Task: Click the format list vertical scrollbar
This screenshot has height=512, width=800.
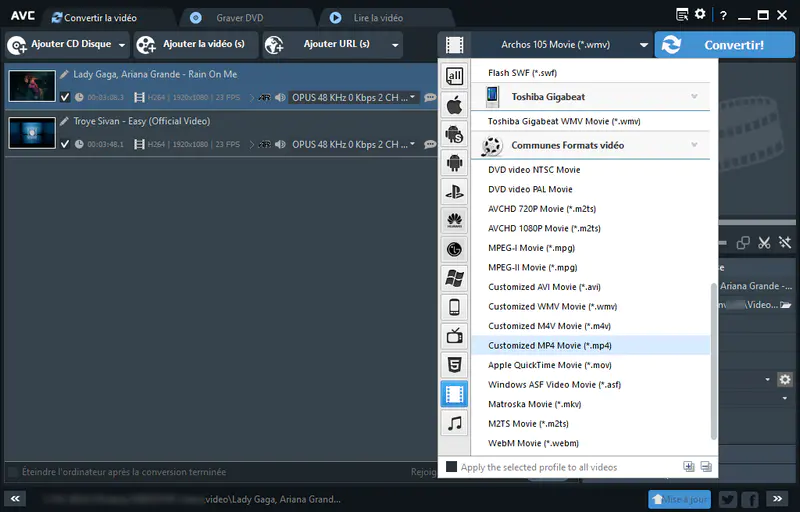Action: [x=713, y=360]
